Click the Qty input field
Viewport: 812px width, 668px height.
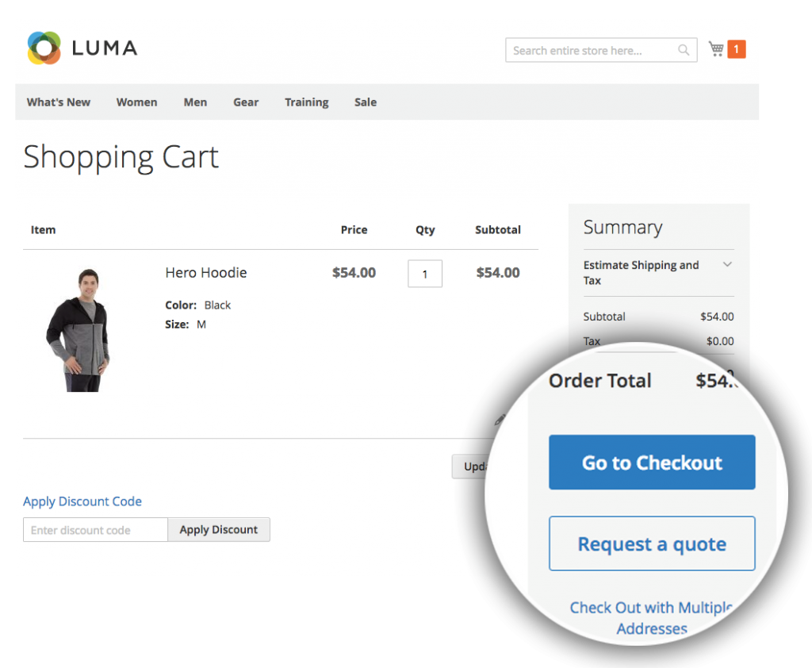425,274
